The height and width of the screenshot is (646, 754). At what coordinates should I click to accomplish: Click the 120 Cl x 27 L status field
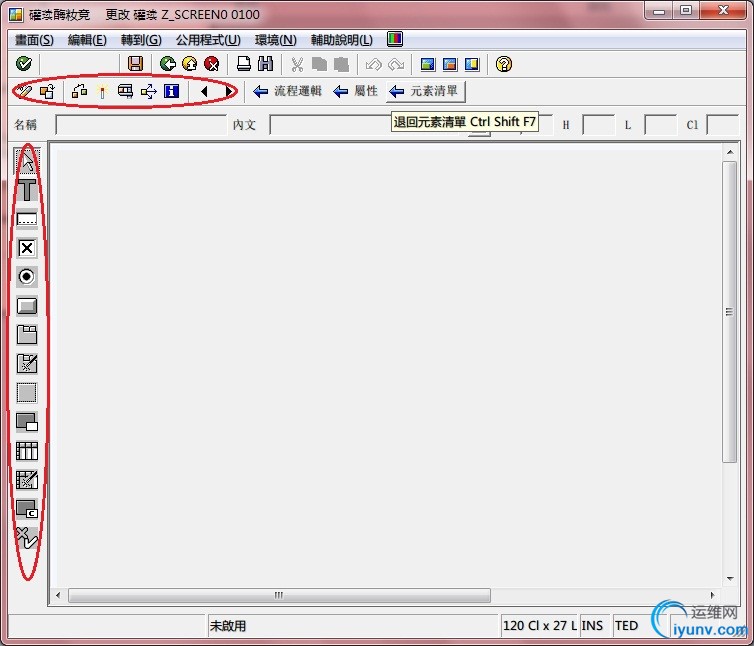[540, 625]
